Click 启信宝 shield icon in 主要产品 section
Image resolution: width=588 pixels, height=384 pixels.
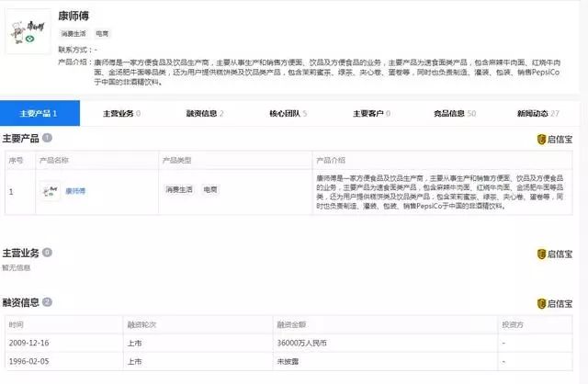541,140
